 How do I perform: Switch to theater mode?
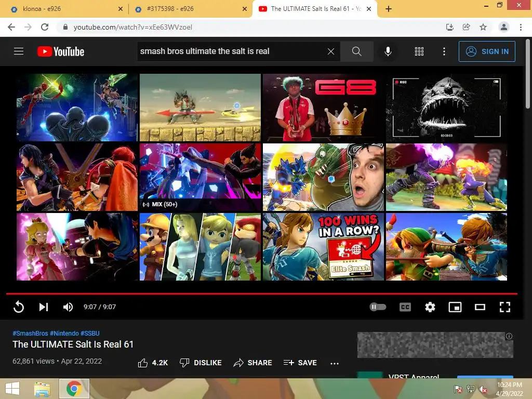click(480, 307)
